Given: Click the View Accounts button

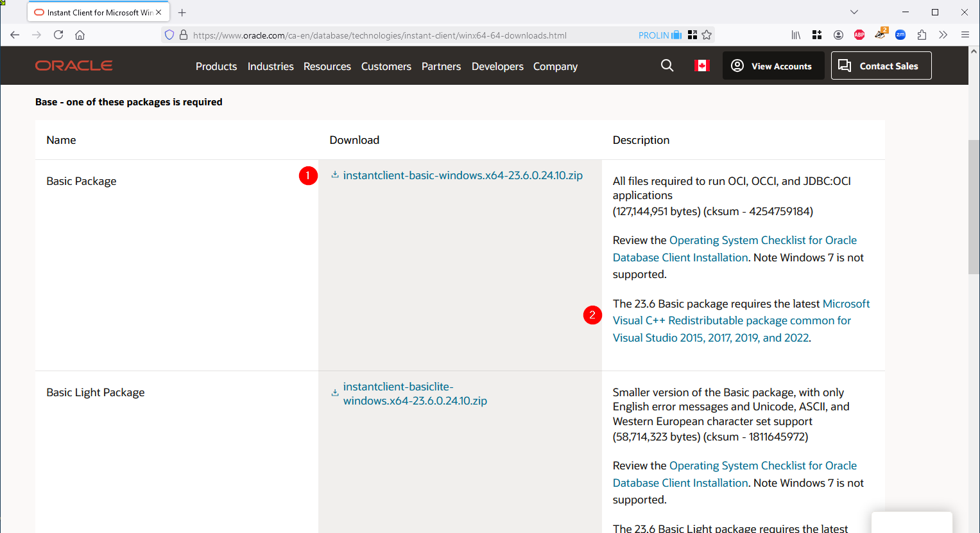Looking at the screenshot, I should 773,66.
